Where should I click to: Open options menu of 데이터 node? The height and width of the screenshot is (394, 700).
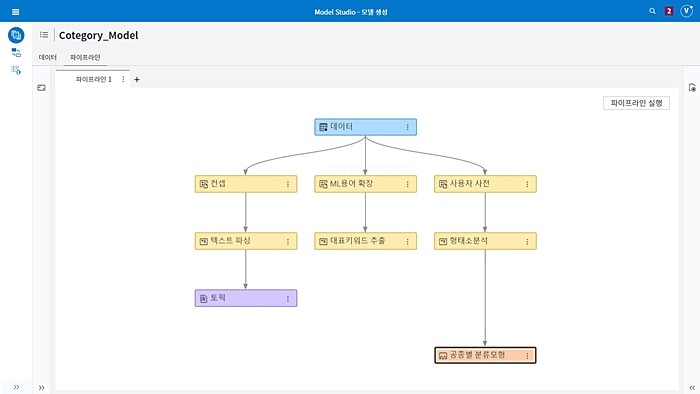tap(408, 127)
